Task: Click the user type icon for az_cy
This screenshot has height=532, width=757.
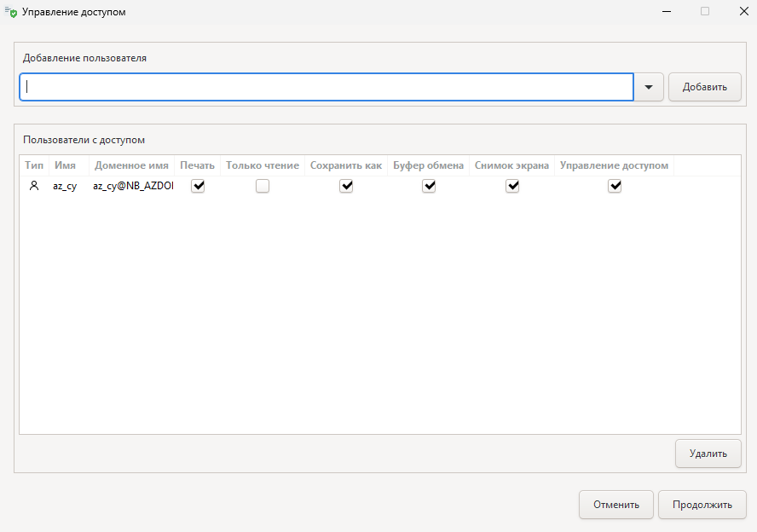Action: [x=34, y=186]
